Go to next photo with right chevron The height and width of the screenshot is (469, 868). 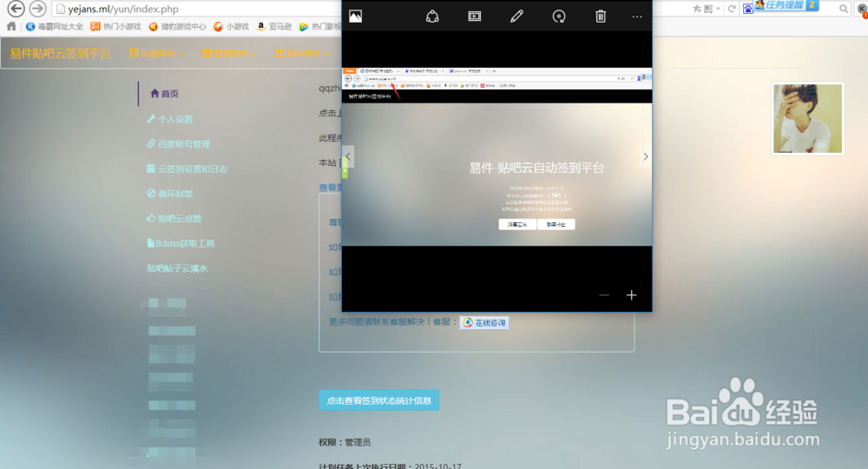[x=646, y=156]
